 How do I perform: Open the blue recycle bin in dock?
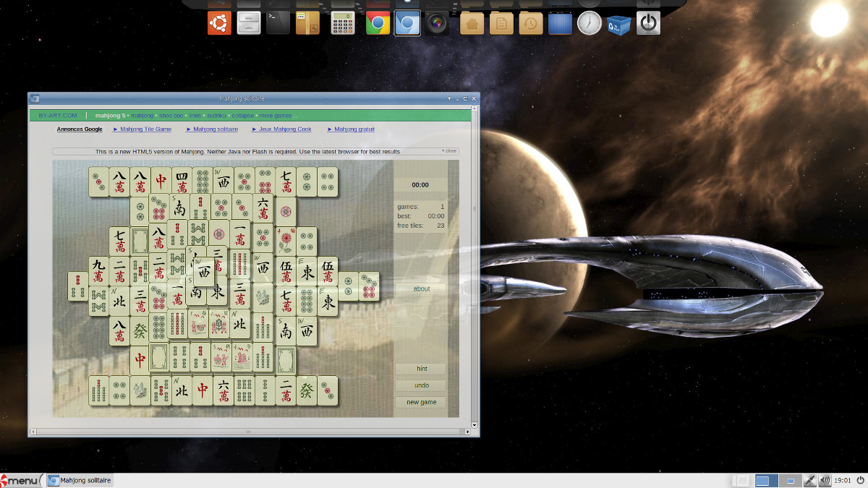point(619,23)
